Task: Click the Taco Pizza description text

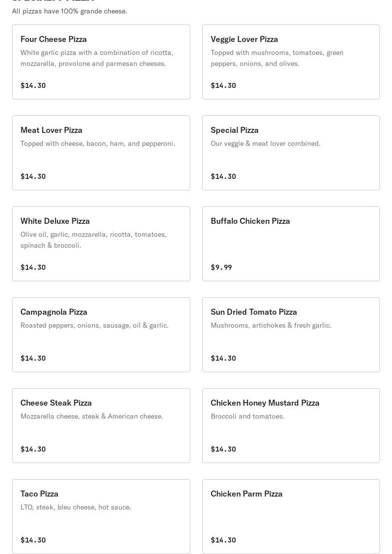Action: pos(76,507)
